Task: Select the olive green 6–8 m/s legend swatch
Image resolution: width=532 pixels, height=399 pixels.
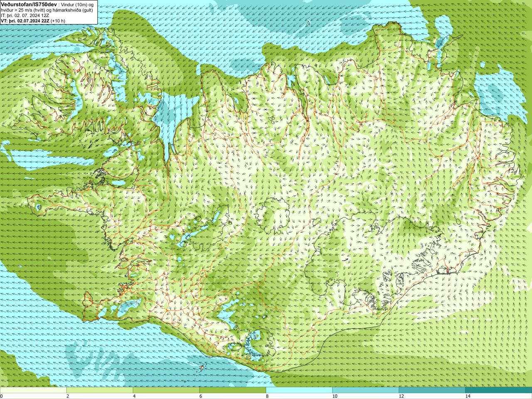Action: [233, 390]
